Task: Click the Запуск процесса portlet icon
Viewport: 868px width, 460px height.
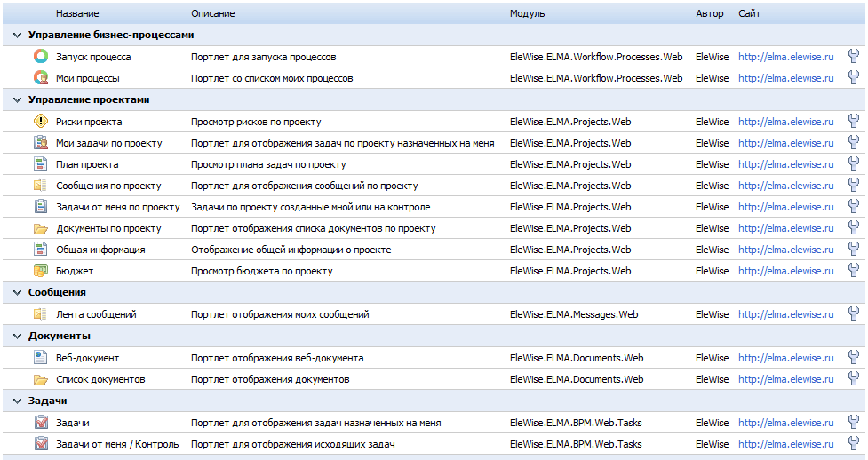Action: tap(40, 57)
